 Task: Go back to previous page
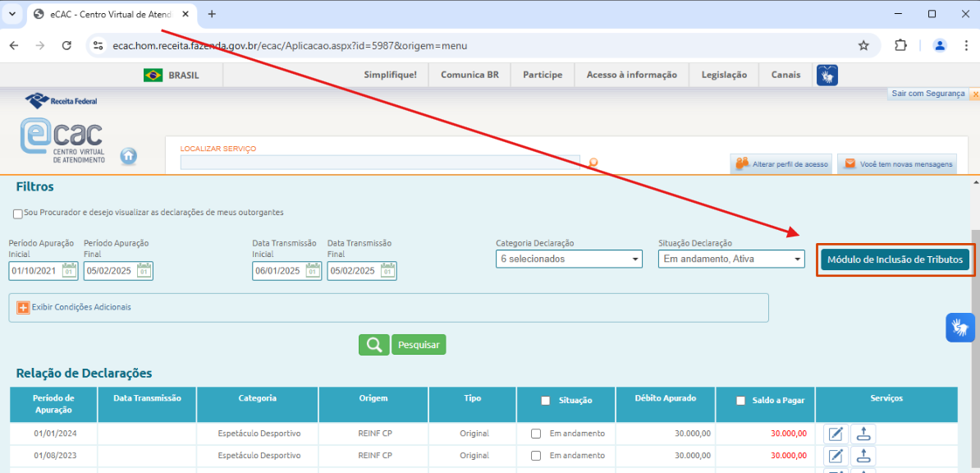[15, 46]
